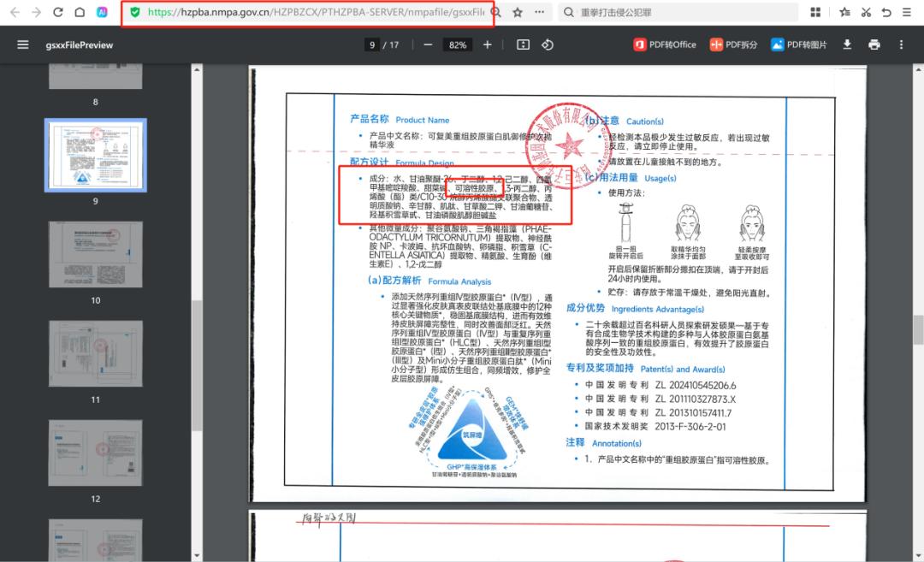
Task: Open the PDF转Office converter
Action: (x=665, y=44)
